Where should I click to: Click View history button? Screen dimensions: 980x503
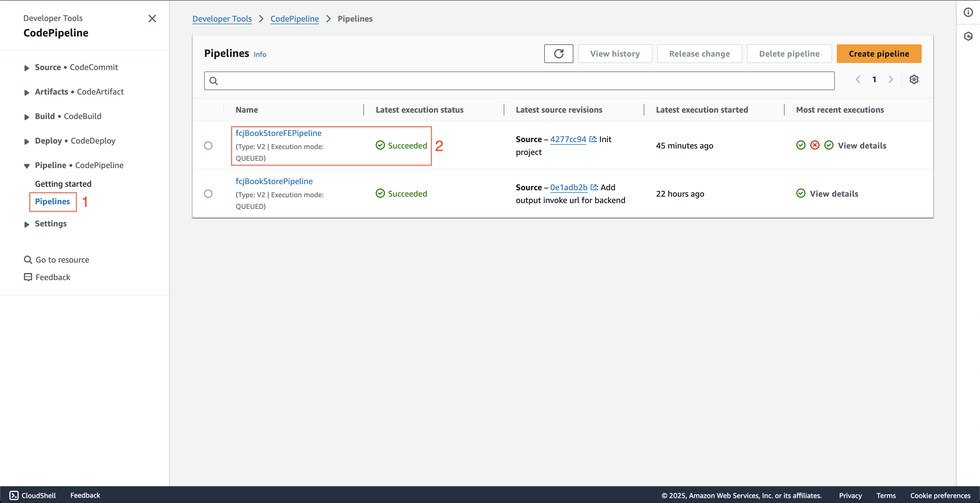coord(615,54)
